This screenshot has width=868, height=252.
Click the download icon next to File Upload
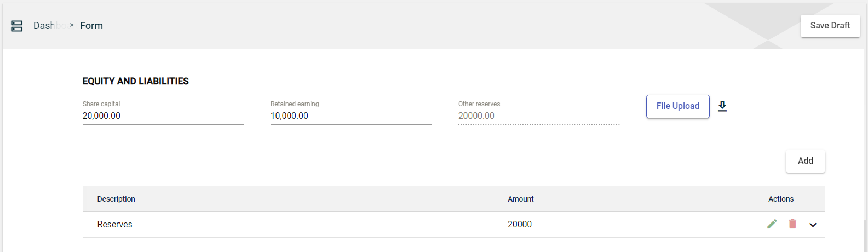722,106
